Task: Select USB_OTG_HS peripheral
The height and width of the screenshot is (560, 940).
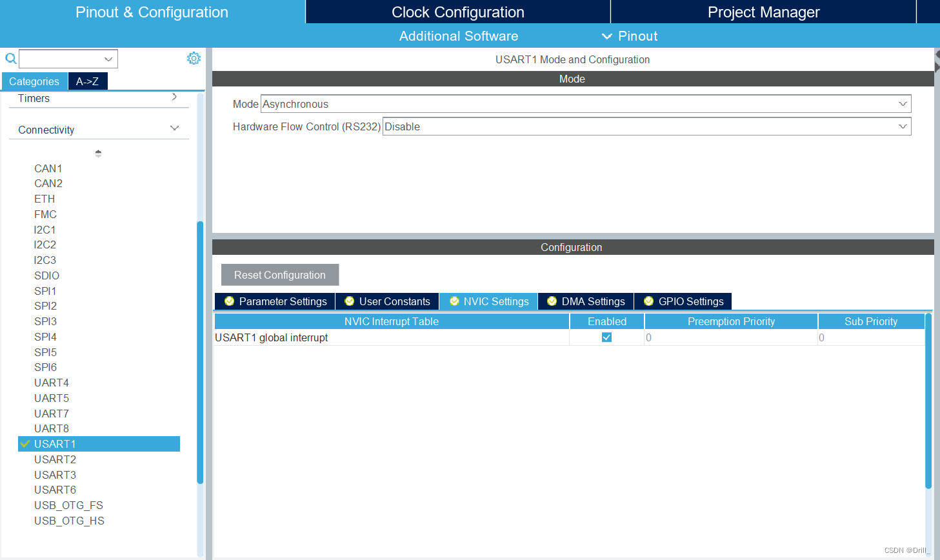Action: (69, 521)
